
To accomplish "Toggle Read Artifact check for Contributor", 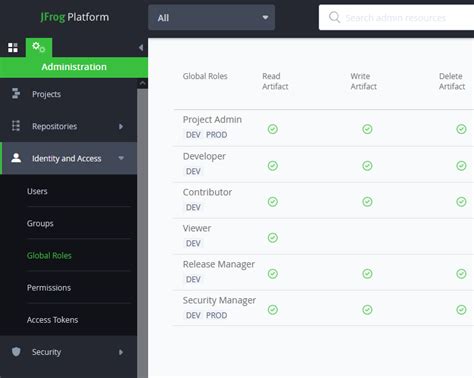I will coord(273,202).
